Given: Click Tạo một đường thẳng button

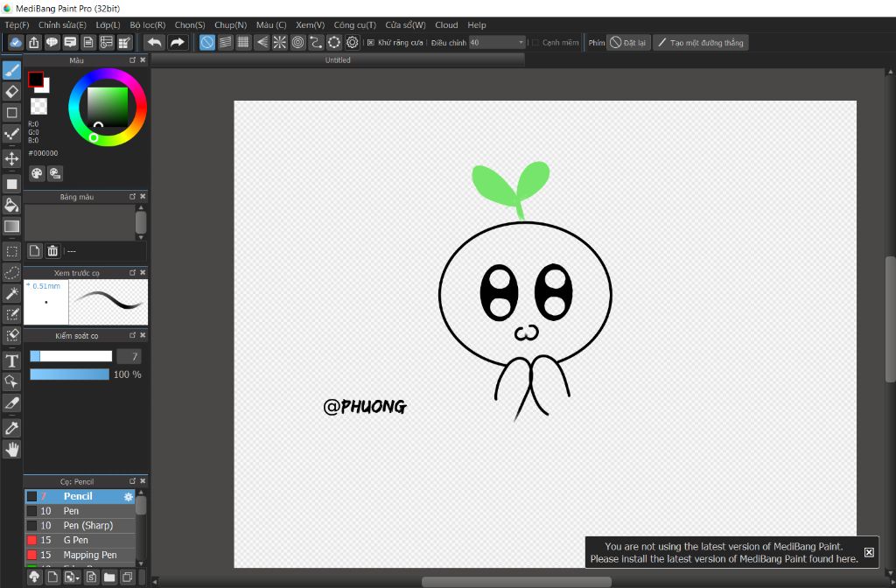Looking at the screenshot, I should 700,42.
